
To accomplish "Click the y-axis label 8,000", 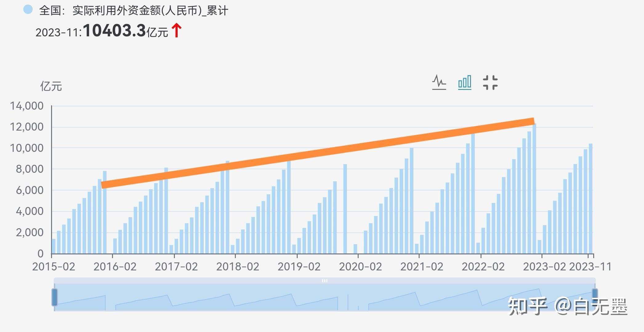I will [30, 169].
